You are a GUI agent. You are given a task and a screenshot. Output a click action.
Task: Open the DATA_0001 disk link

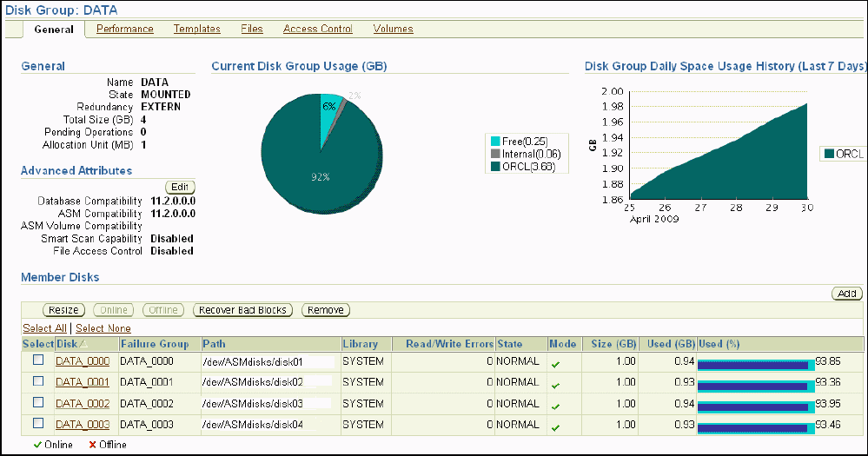83,382
